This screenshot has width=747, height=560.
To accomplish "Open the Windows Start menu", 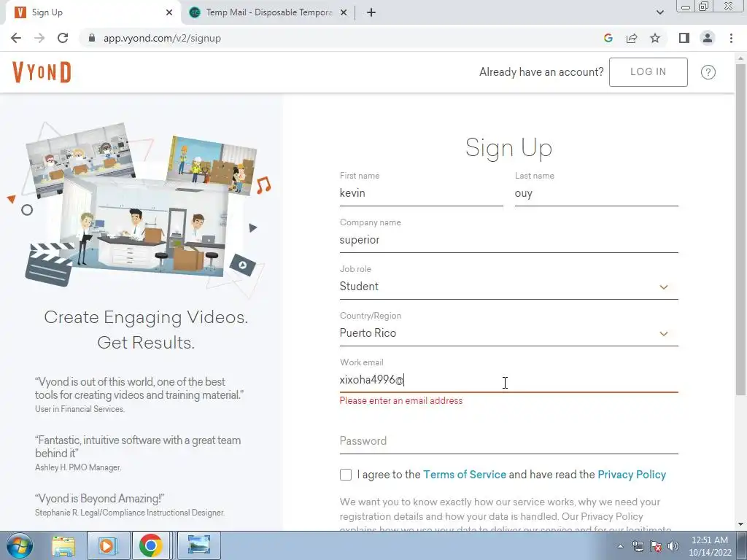I will point(19,545).
